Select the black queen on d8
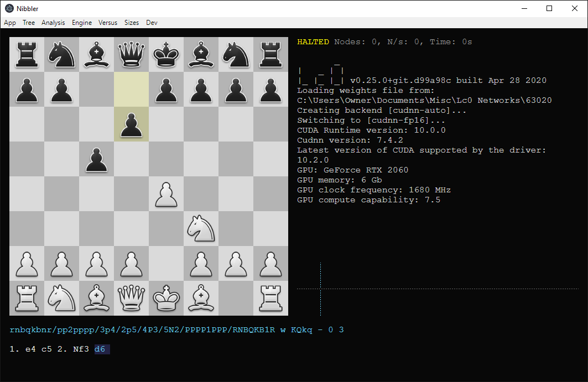 [131, 54]
